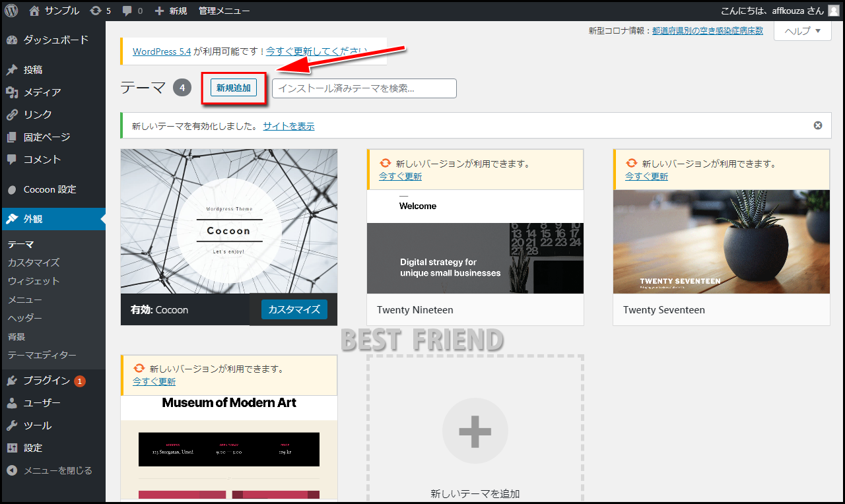Viewport: 845px width, 504px height.
Task: Click the user avatar icon
Action: point(834,11)
